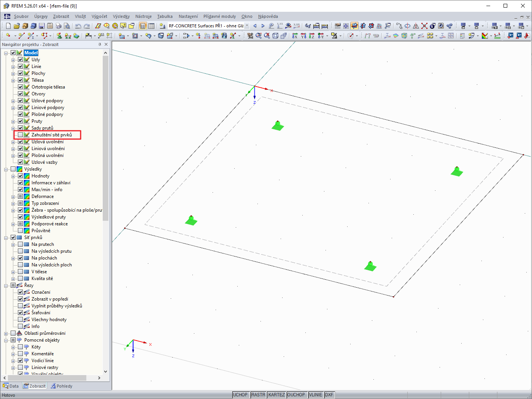Show view in Y direction
The image size is (532, 399).
303,36
